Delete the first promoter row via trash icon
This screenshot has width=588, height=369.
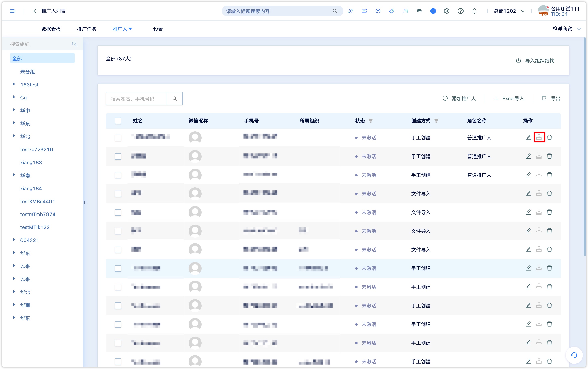(549, 138)
